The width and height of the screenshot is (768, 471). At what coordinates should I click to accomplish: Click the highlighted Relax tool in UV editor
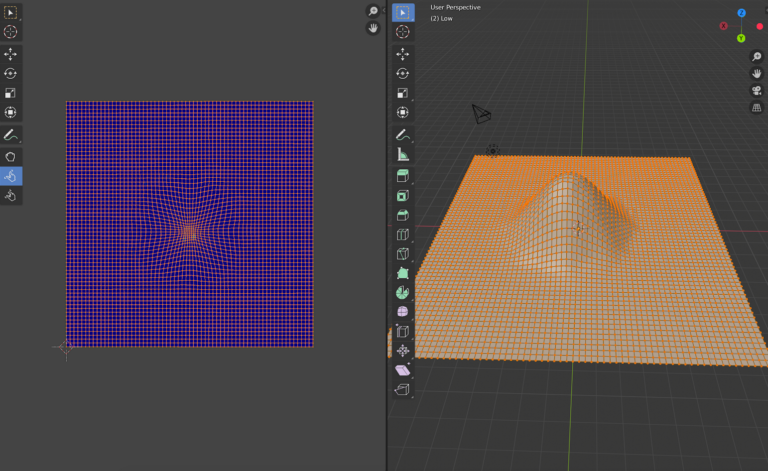point(10,176)
